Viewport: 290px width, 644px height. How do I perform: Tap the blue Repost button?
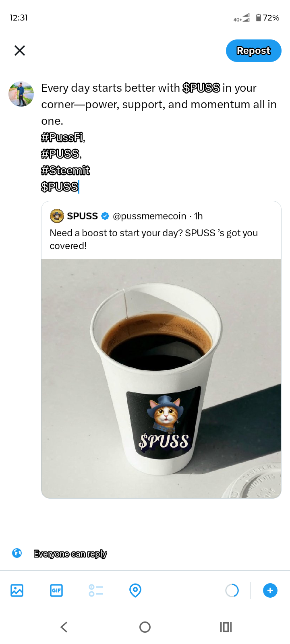(x=253, y=51)
